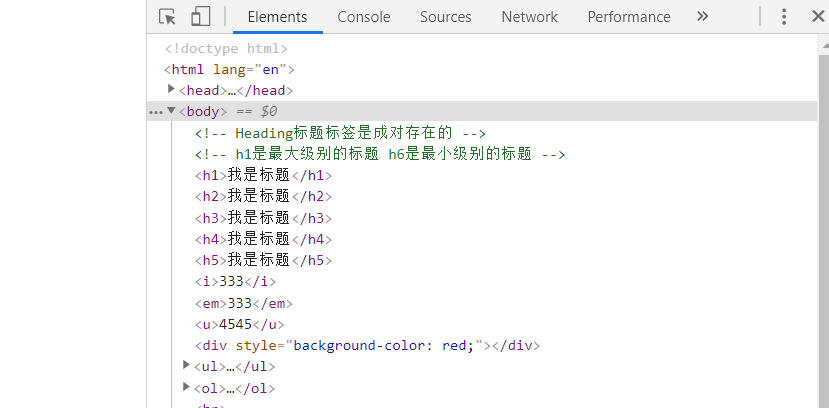
Task: Open the Sources tab
Action: point(445,17)
